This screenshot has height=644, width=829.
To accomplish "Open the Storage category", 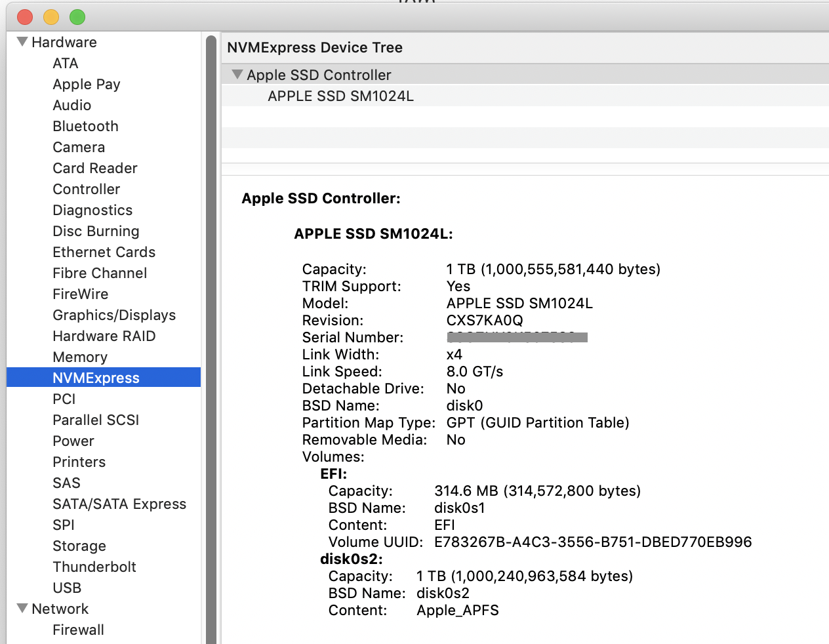I will coord(79,546).
